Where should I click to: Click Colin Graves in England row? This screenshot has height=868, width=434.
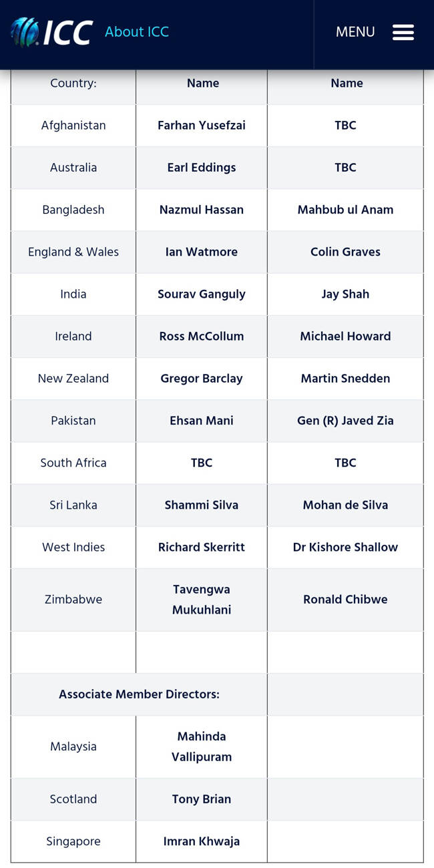coord(345,252)
